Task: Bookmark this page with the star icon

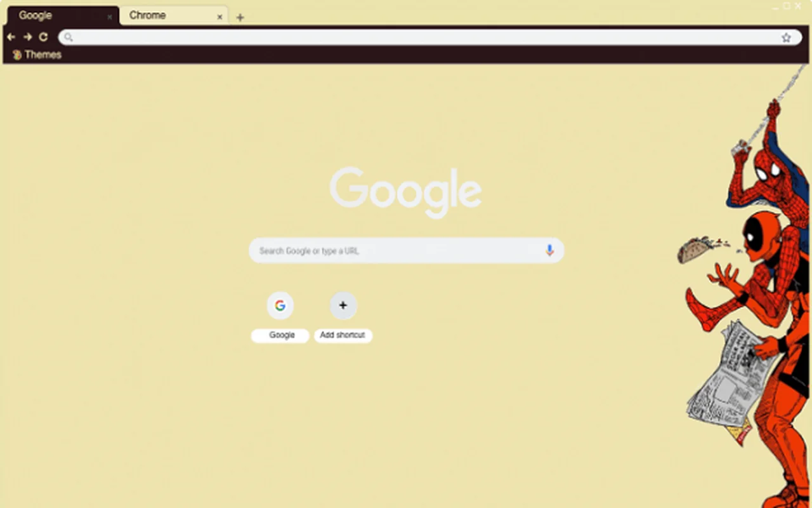Action: (x=786, y=37)
